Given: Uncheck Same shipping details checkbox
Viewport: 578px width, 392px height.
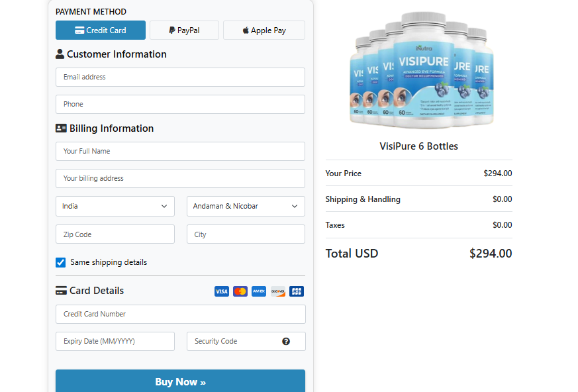Looking at the screenshot, I should pyautogui.click(x=60, y=263).
